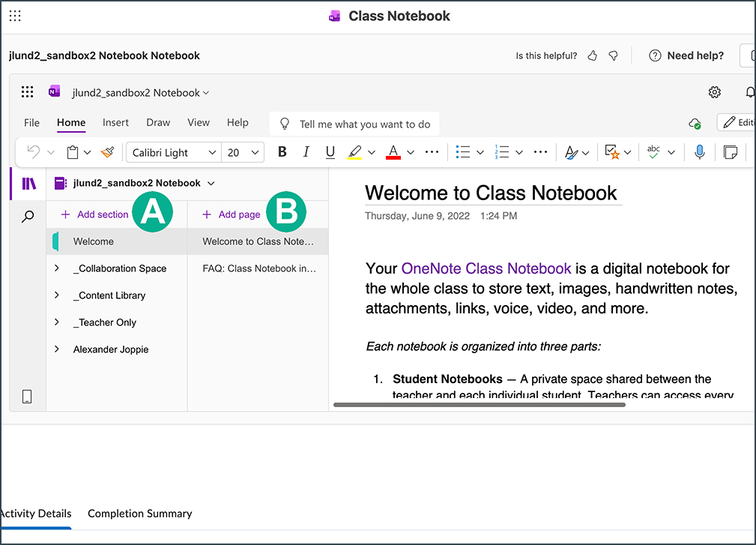Click the Paste clipboard icon
Viewport: 756px width, 545px height.
73,152
